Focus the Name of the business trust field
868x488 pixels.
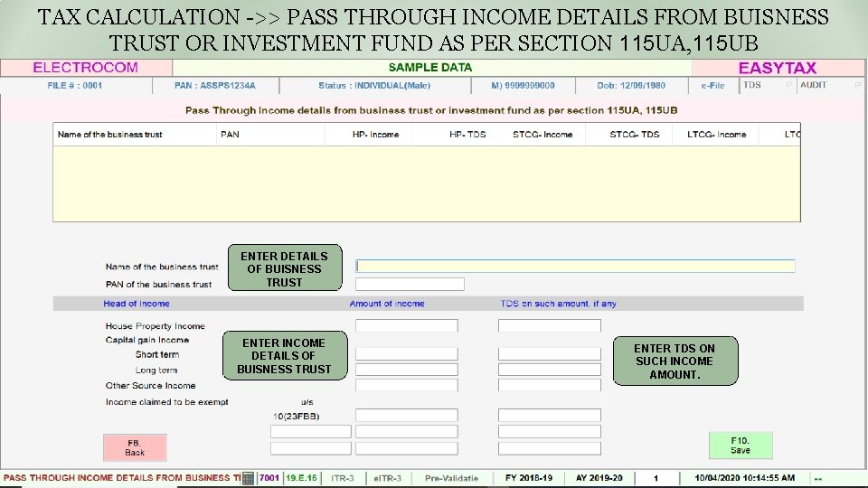575,266
